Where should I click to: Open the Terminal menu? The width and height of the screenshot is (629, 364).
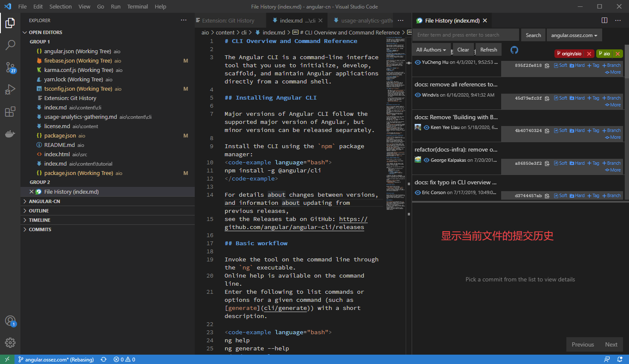click(x=137, y=6)
